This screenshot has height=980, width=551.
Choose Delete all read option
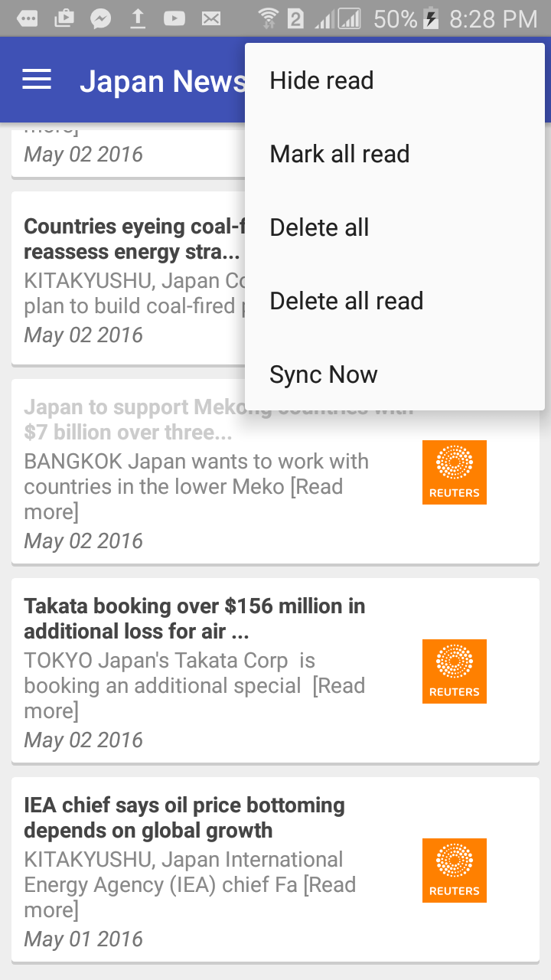point(346,301)
